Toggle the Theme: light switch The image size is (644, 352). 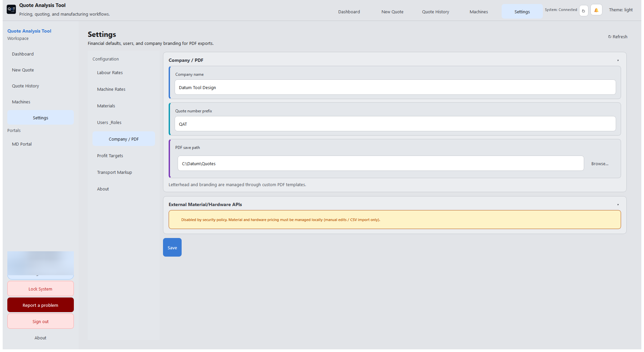(621, 10)
